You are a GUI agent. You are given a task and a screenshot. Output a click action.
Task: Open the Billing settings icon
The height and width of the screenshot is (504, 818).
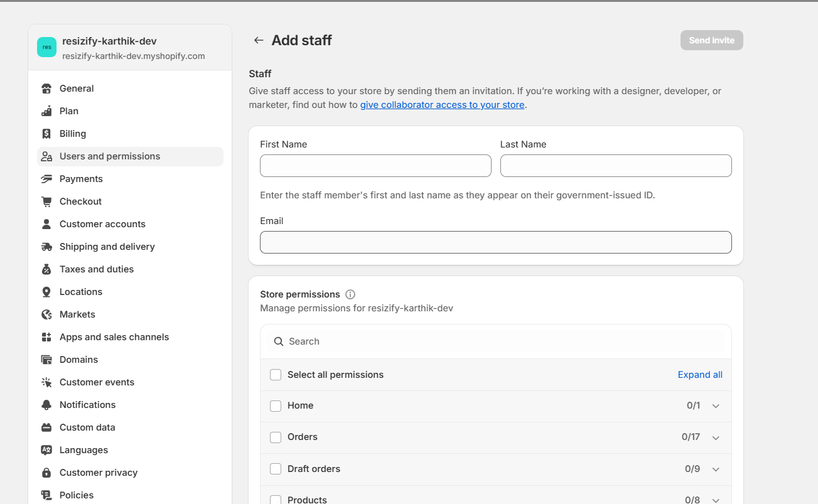tap(46, 133)
